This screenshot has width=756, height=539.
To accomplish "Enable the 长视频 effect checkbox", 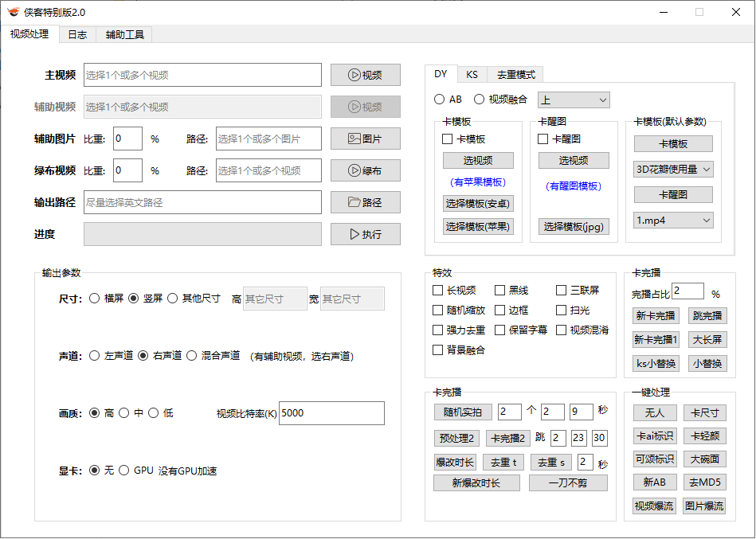I will tap(438, 291).
